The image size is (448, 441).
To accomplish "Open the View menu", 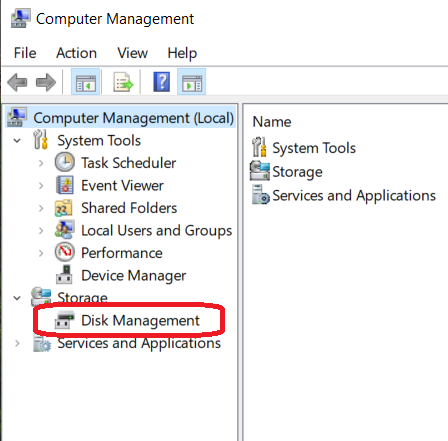I will tap(132, 53).
